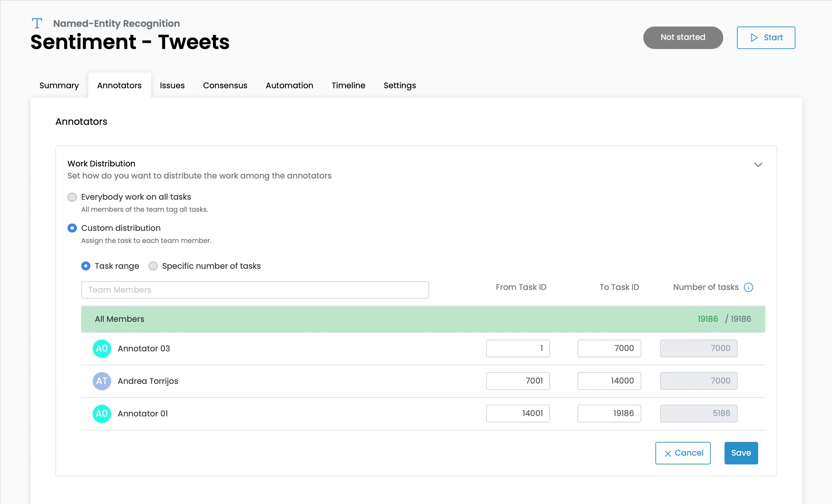Click the Start button
Screen dimensions: 832x504
[x=766, y=38]
